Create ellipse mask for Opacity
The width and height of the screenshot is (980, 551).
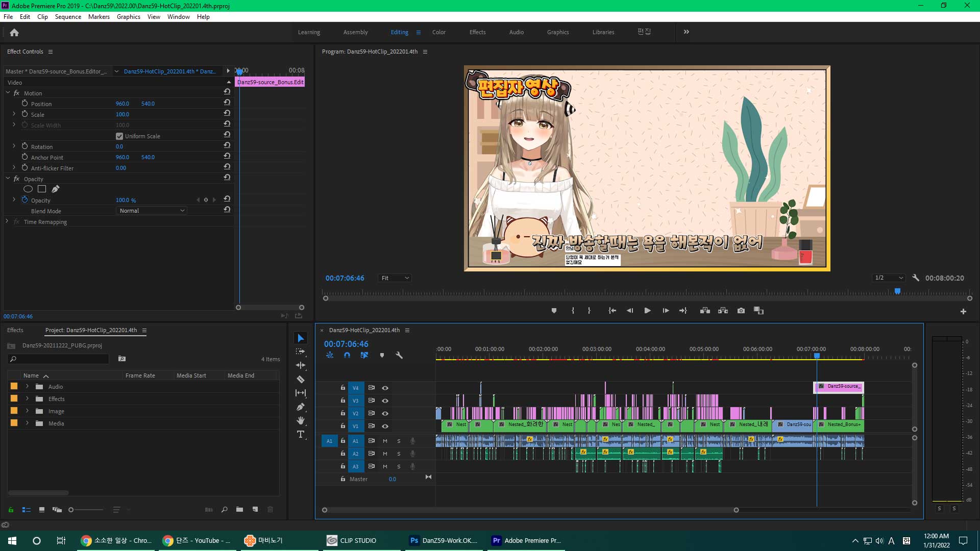(28, 189)
